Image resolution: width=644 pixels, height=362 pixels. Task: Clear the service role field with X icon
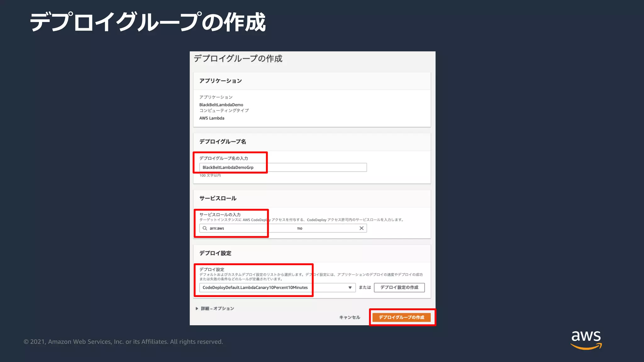coord(361,228)
